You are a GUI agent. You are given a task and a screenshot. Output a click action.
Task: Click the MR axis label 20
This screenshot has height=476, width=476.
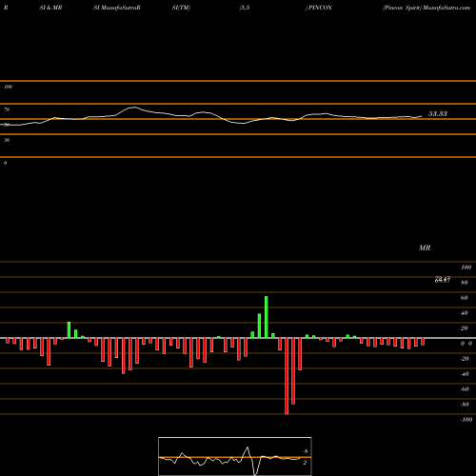pos(465,328)
